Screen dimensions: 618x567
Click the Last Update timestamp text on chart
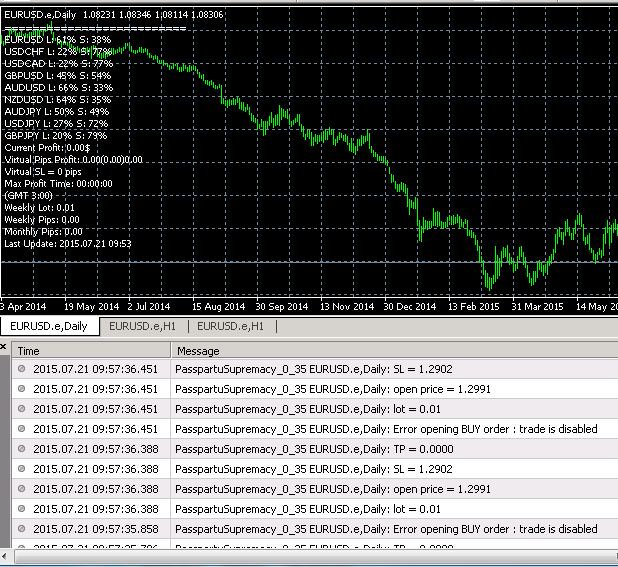click(x=68, y=244)
